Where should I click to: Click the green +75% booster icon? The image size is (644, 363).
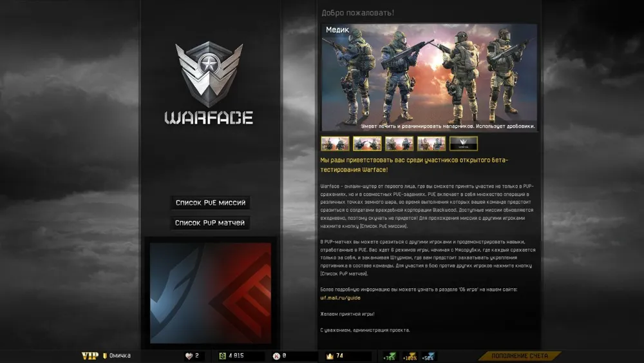pos(390,357)
